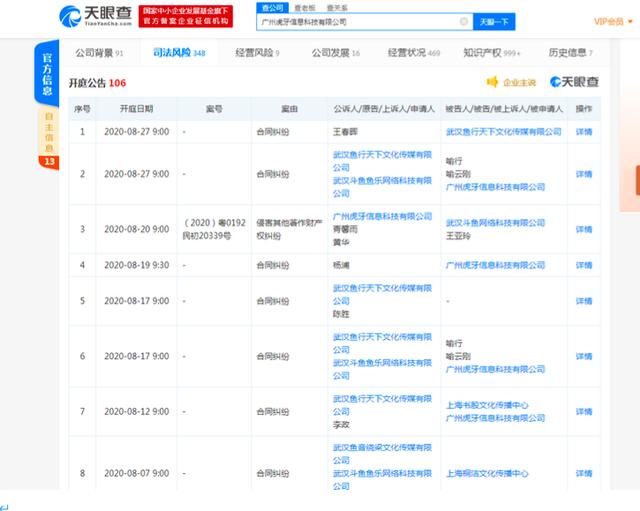
Task: Open the 知识产权 tab
Action: point(492,53)
